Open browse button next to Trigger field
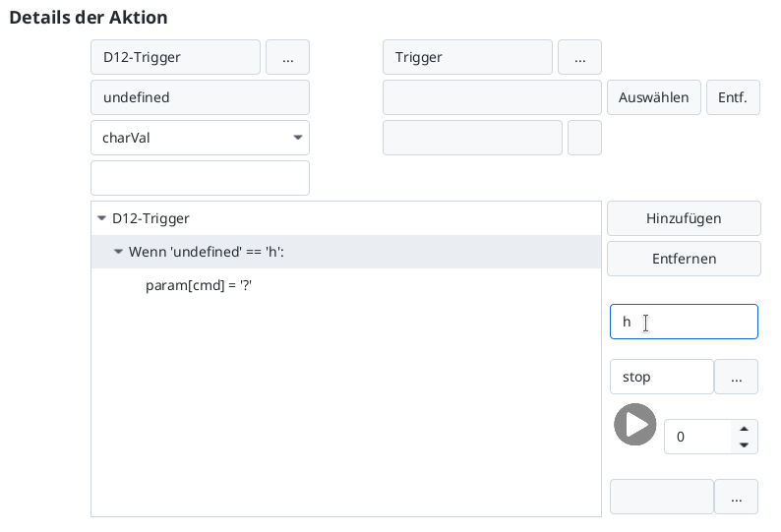The width and height of the screenshot is (781, 532). click(579, 58)
